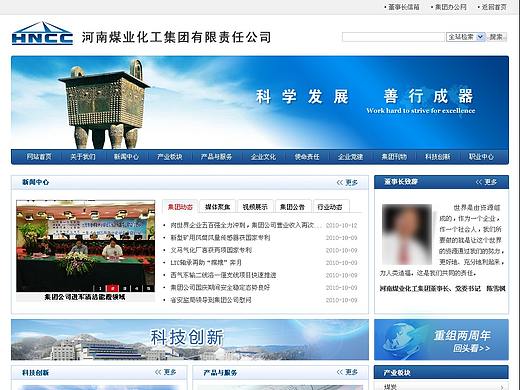Viewport: 520px width, 390px height.
Task: Open the news item about 义马气化厂
Action: [x=211, y=250]
